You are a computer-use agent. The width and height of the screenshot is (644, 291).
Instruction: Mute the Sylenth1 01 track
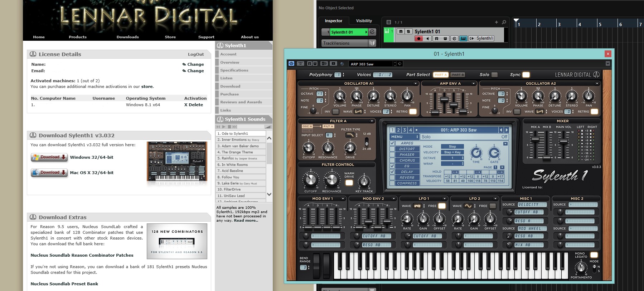point(401,31)
